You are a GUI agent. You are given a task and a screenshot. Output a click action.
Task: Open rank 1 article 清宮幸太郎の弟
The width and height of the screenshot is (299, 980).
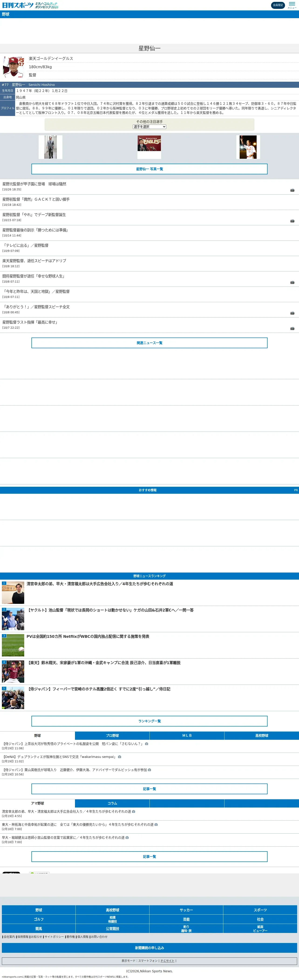(x=100, y=584)
